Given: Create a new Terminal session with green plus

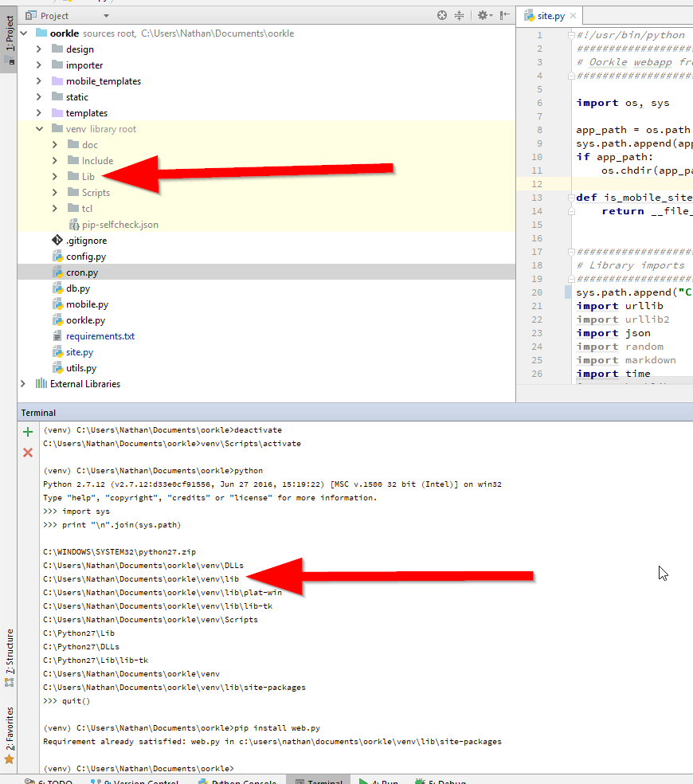Looking at the screenshot, I should pyautogui.click(x=27, y=431).
